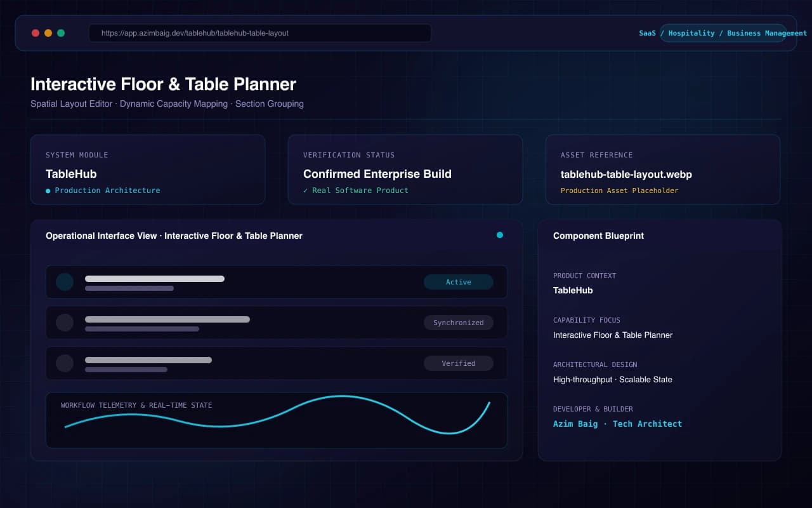812x508 pixels.
Task: Click the High-throughput · Scalable State value
Action: point(613,379)
